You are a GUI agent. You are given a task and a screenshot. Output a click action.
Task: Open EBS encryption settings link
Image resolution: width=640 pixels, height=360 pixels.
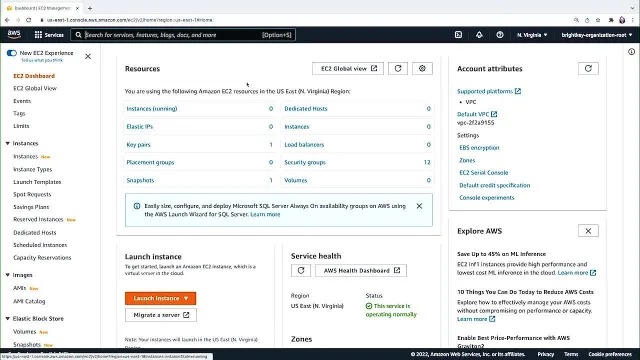[x=479, y=148]
